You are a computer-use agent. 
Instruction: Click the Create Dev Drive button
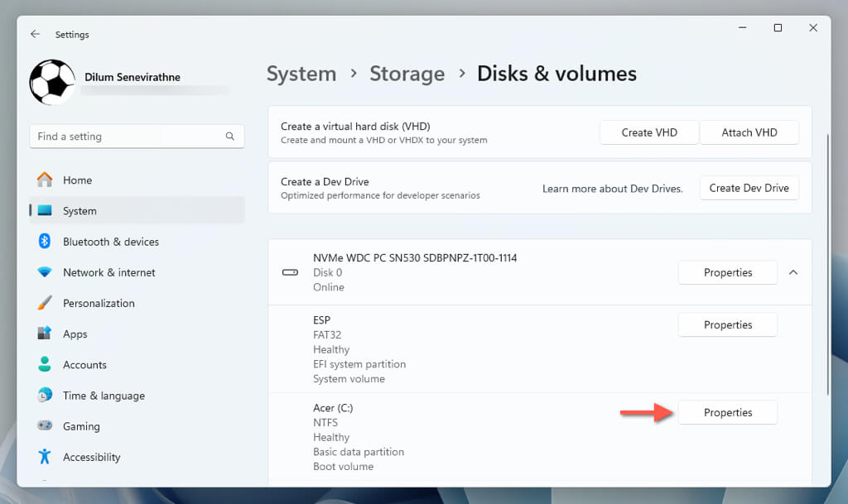pos(749,188)
